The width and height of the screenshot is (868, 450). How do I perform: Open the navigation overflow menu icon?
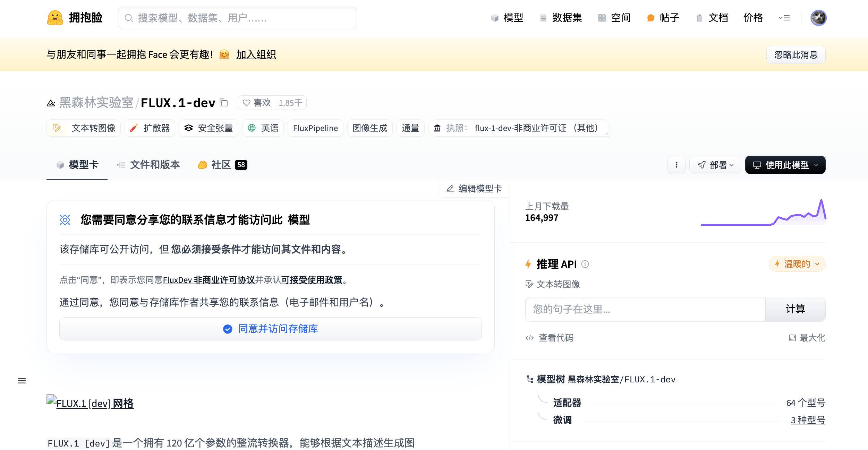pyautogui.click(x=784, y=18)
